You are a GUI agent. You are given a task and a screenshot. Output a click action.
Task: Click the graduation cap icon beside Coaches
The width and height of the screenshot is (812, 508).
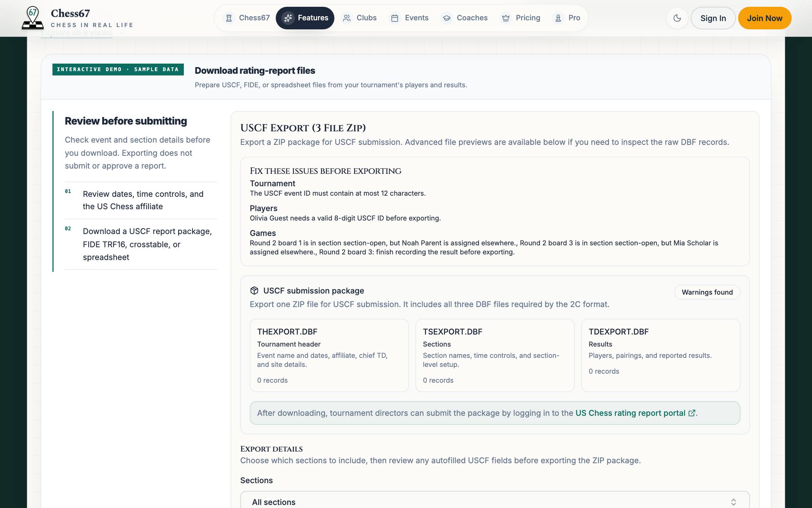point(447,18)
